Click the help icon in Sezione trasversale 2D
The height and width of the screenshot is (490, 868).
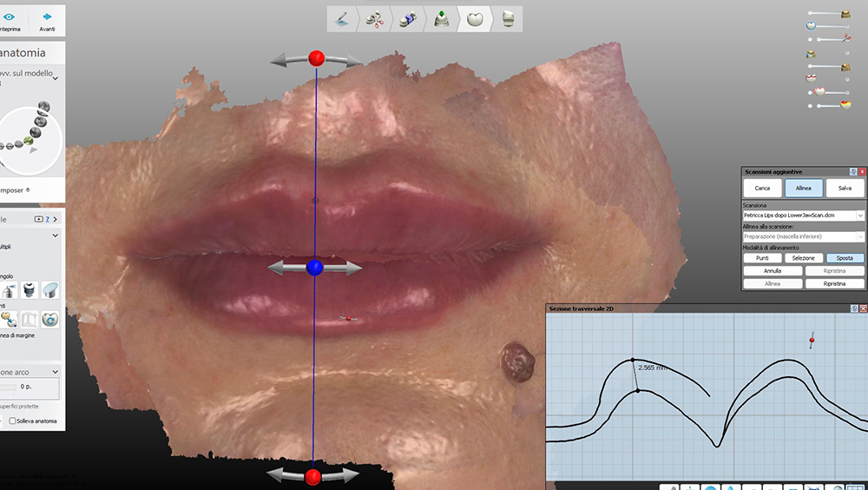point(853,308)
